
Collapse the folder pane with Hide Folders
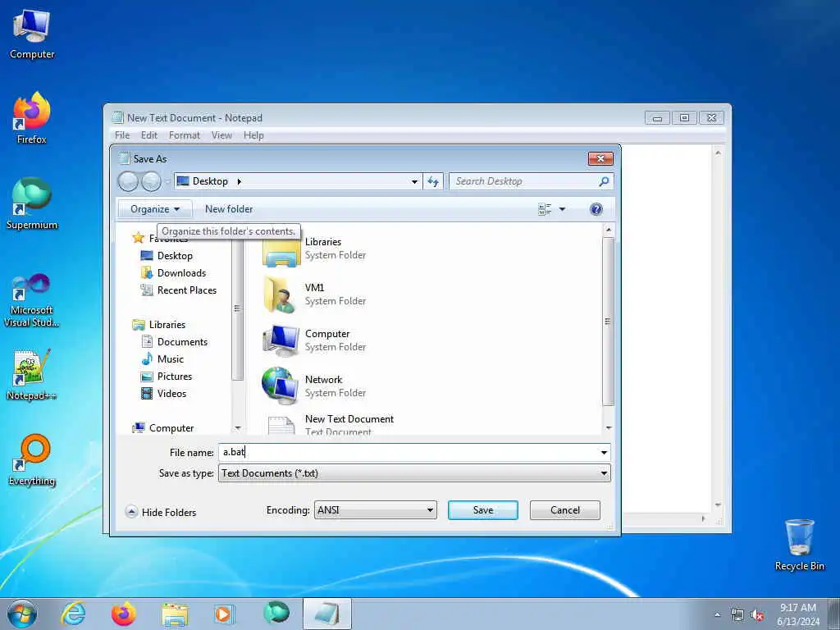pos(162,512)
